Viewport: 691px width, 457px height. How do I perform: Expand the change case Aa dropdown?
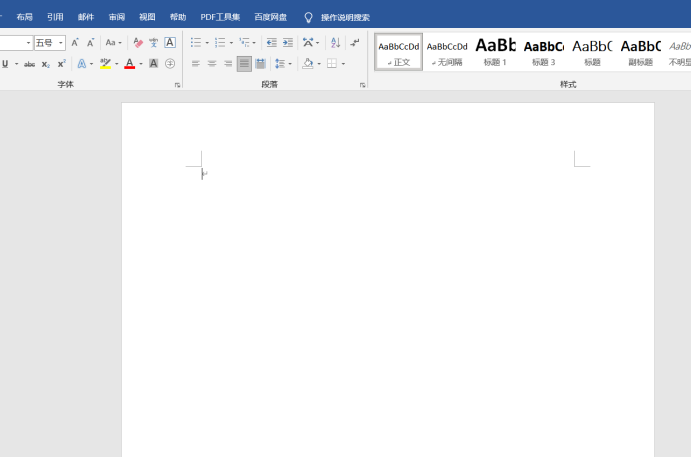(114, 43)
